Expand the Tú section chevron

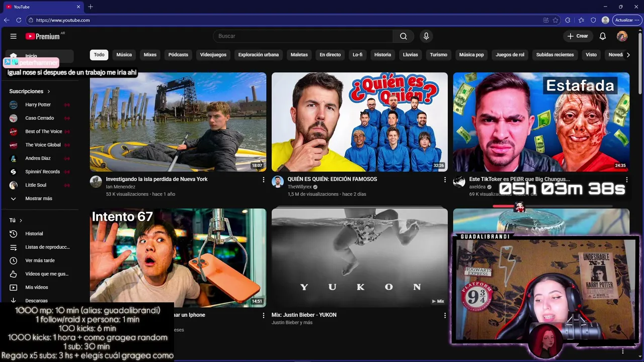point(21,221)
